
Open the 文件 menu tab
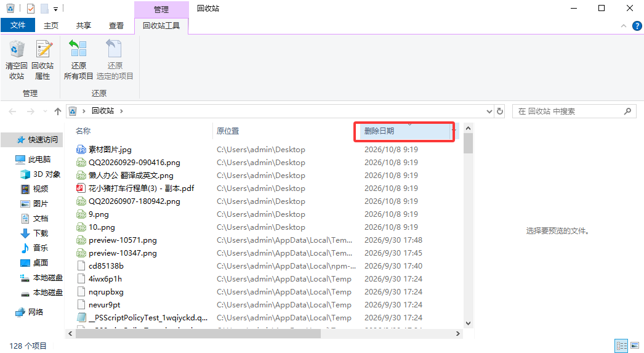click(18, 25)
